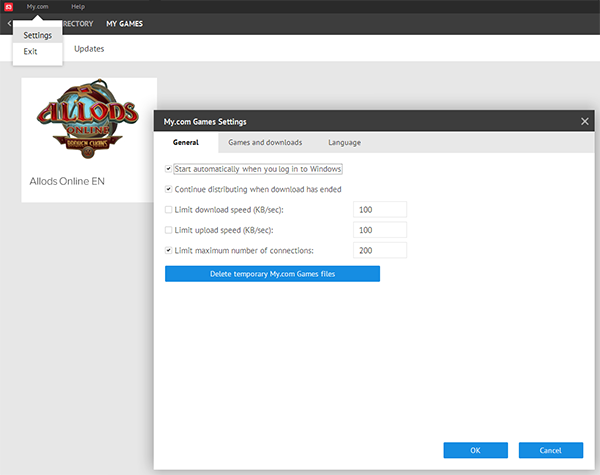Close the My.com Games Settings dialog
This screenshot has height=475, width=600.
[585, 121]
